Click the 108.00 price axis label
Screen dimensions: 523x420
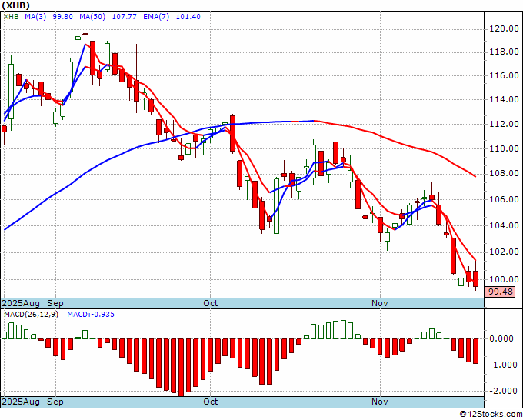tap(504, 174)
